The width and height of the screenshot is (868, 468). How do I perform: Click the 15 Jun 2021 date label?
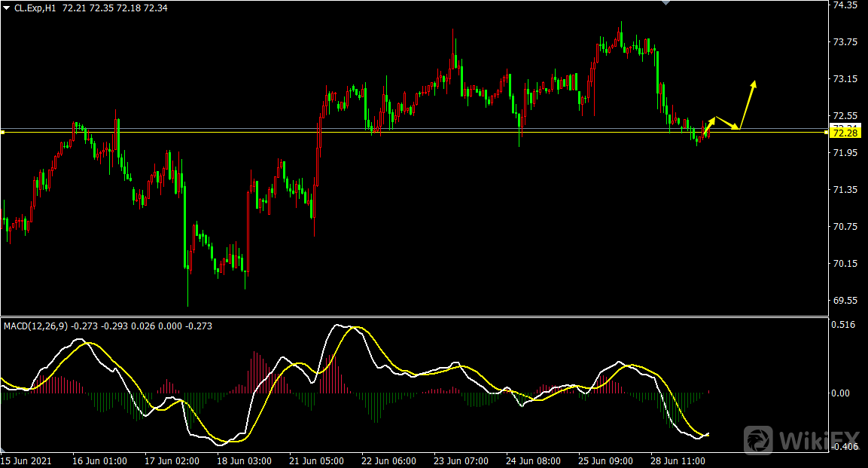coord(26,460)
